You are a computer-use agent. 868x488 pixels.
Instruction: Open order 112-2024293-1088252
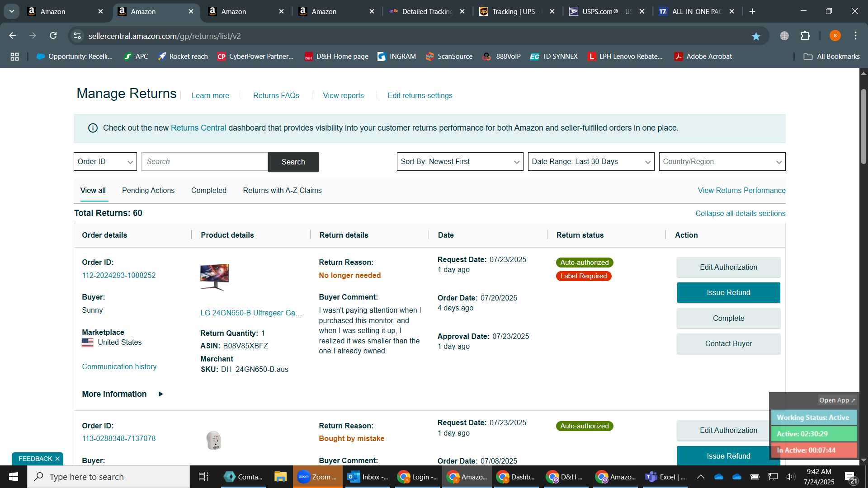click(x=119, y=275)
